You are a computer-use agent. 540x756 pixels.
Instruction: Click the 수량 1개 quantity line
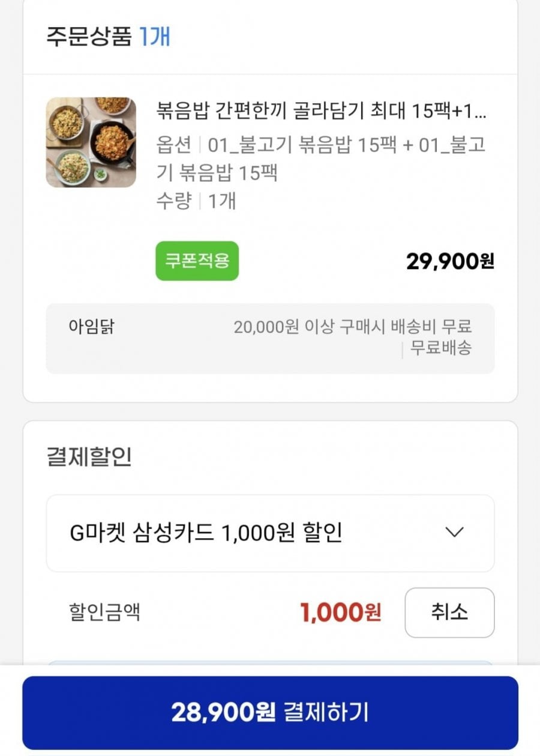(196, 201)
